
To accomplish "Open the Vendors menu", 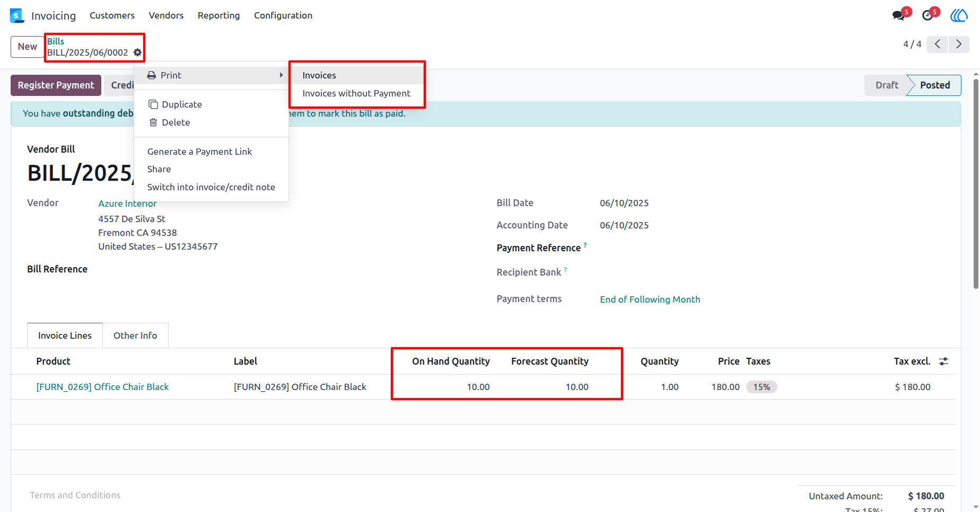I will click(x=166, y=15).
